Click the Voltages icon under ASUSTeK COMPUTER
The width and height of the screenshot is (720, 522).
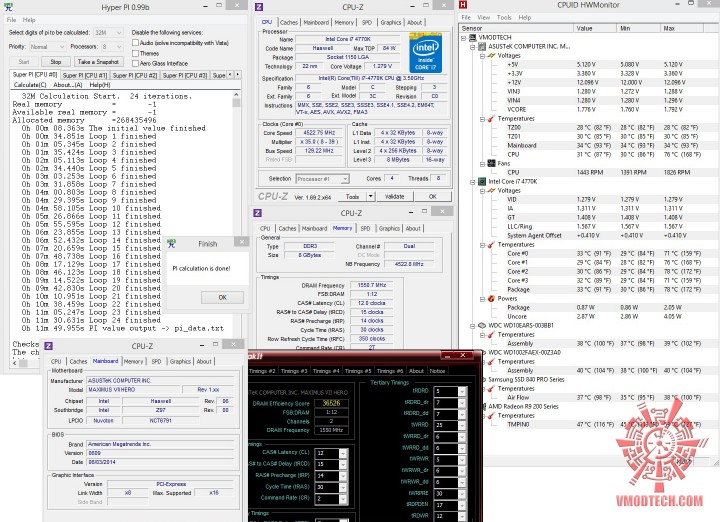coord(491,56)
